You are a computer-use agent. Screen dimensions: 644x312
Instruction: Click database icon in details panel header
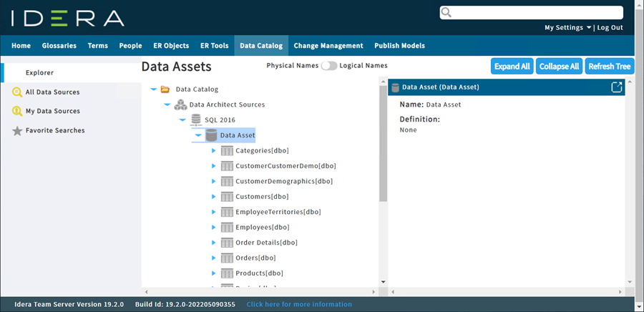click(396, 87)
